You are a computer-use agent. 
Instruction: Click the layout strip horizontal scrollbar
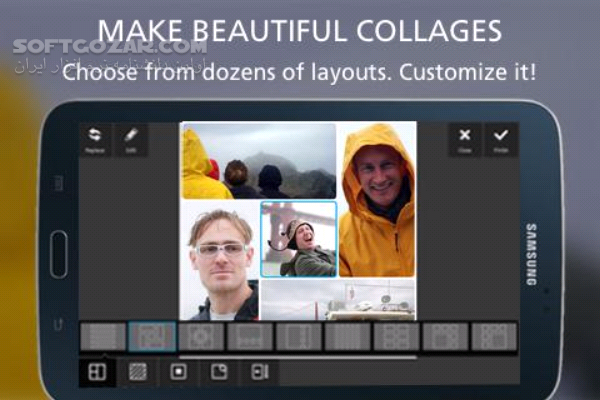point(298,358)
